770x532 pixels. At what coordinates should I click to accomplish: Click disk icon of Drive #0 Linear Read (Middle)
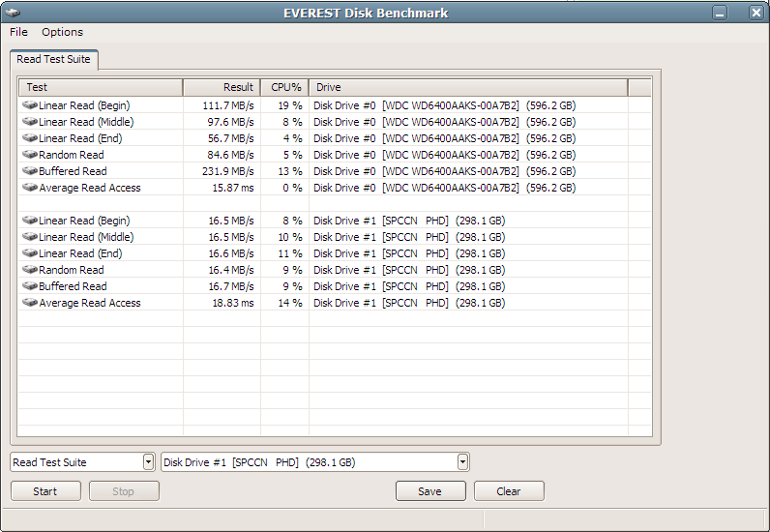point(30,121)
